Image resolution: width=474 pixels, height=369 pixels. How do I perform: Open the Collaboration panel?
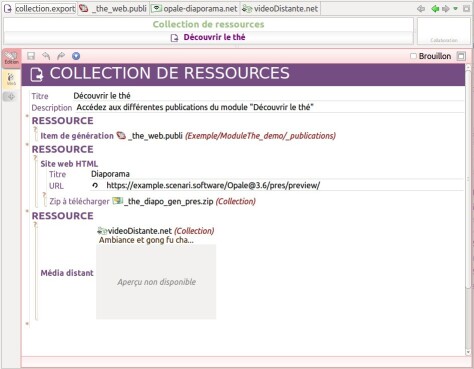pos(444,31)
